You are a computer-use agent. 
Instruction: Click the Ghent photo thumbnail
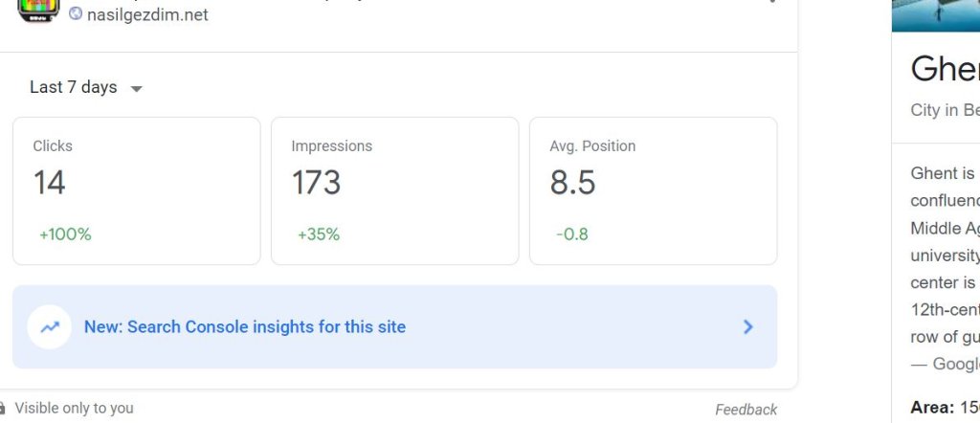[936, 15]
